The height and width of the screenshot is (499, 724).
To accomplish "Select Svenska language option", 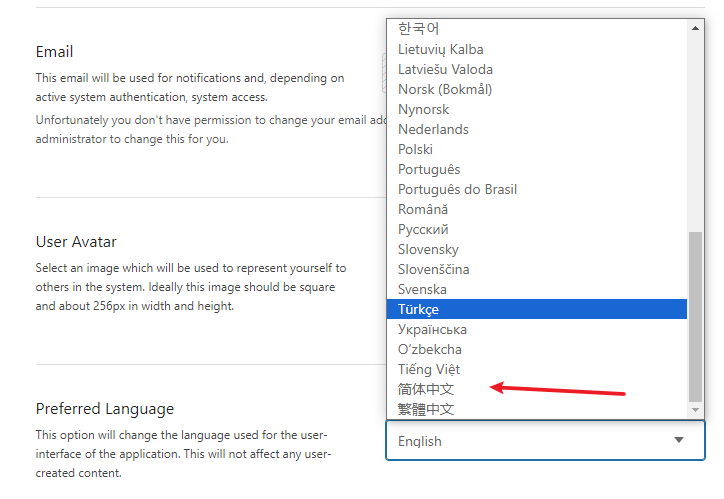I will click(x=422, y=289).
